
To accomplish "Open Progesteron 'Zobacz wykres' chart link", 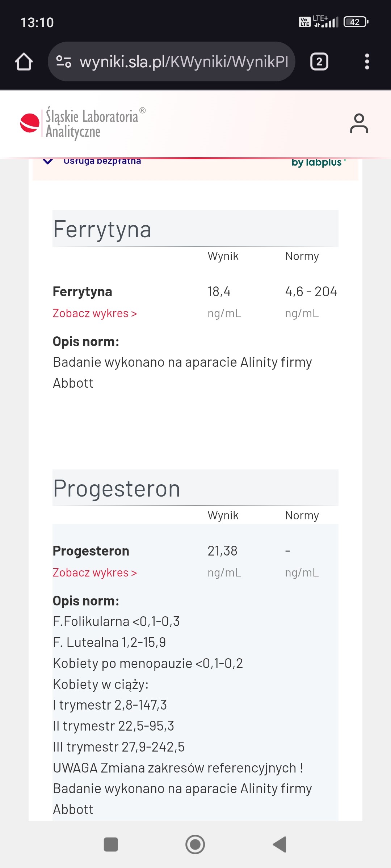I will point(95,573).
